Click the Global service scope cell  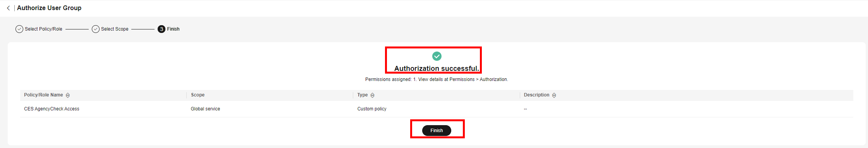[x=205, y=109]
